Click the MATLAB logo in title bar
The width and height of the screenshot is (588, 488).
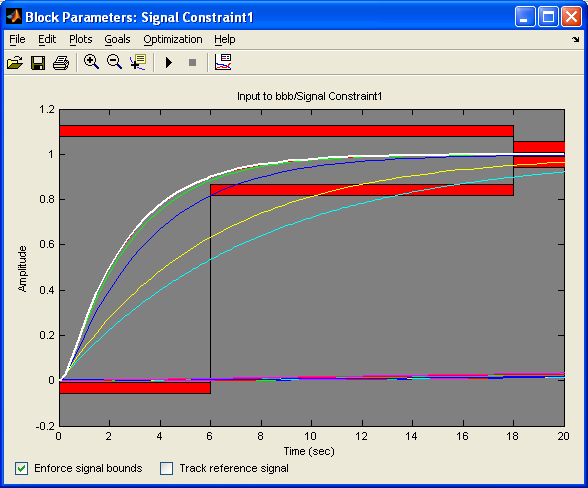[14, 17]
